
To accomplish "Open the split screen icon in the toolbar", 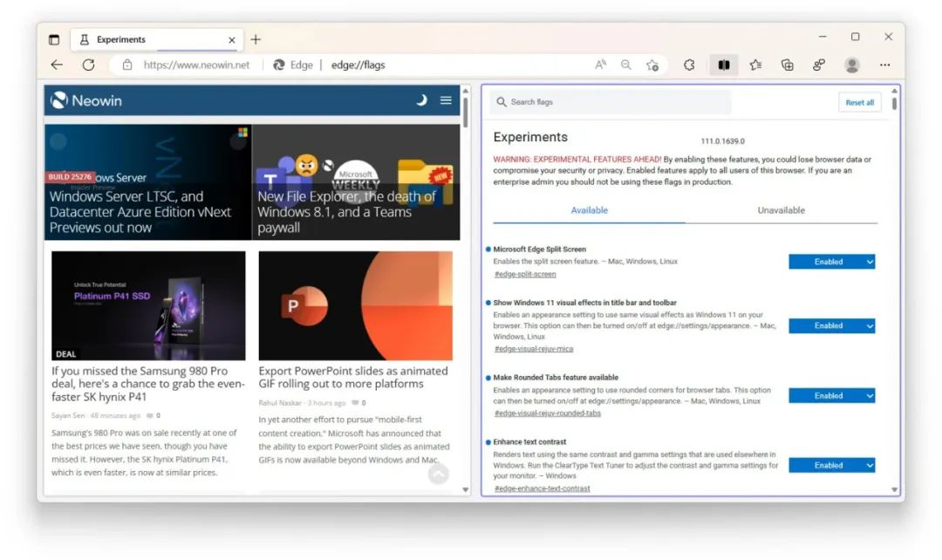I will tap(724, 65).
